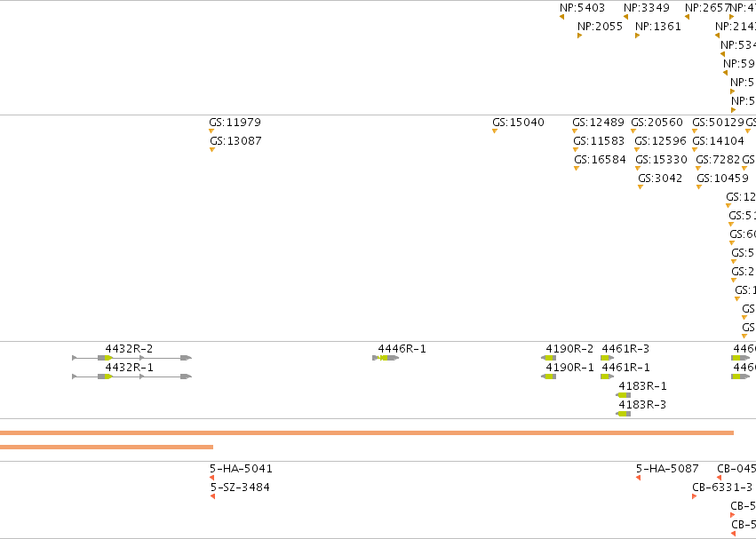Click the 4190R-2 gene model glyph
Screen dimensions: 756x539
(548, 358)
